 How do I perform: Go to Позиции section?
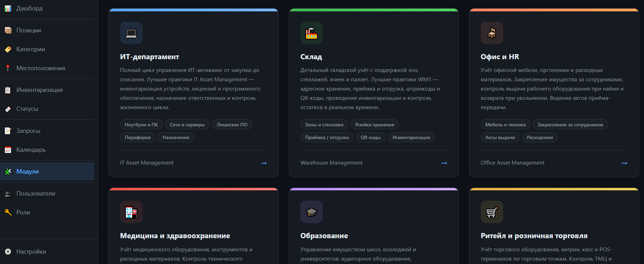pos(47,30)
